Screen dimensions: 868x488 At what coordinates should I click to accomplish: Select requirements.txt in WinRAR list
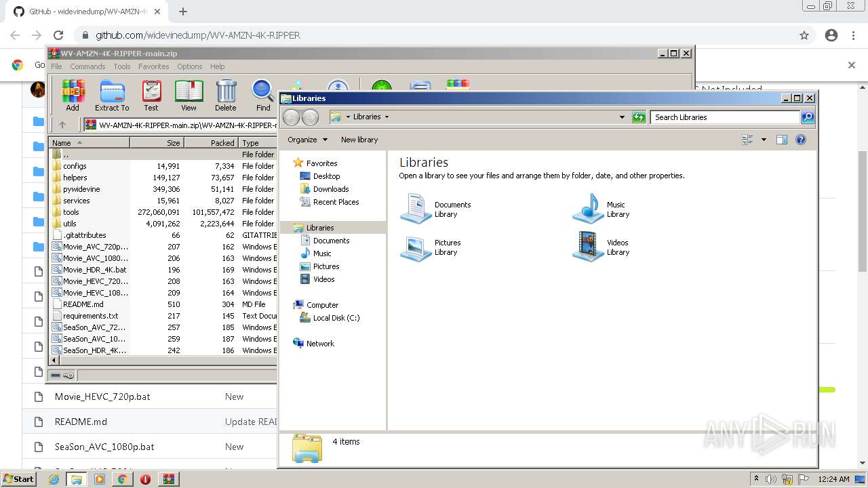coord(90,316)
